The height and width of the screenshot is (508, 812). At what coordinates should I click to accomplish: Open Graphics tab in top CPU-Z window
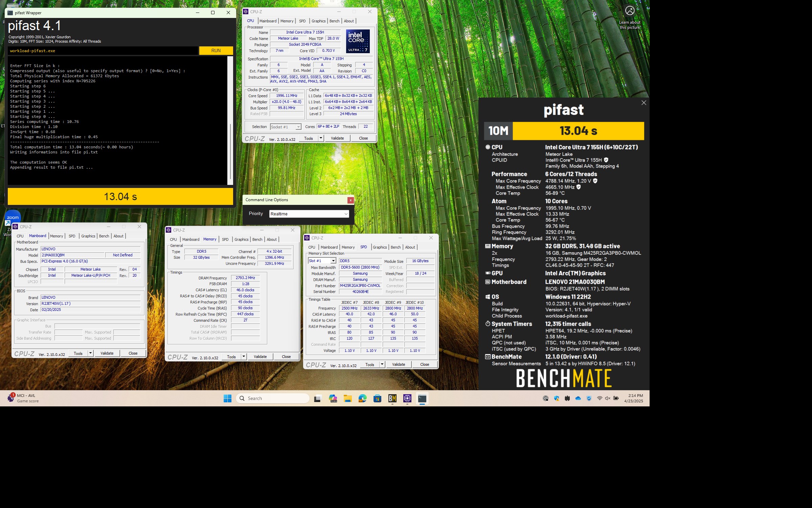318,21
